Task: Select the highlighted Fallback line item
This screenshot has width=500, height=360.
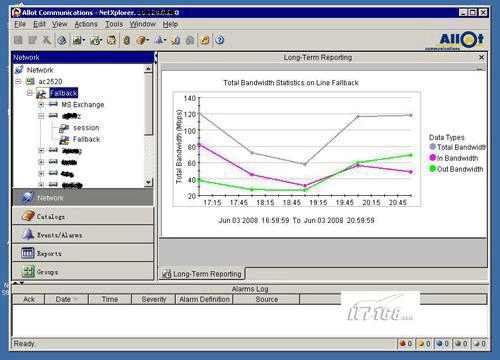Action: click(64, 93)
